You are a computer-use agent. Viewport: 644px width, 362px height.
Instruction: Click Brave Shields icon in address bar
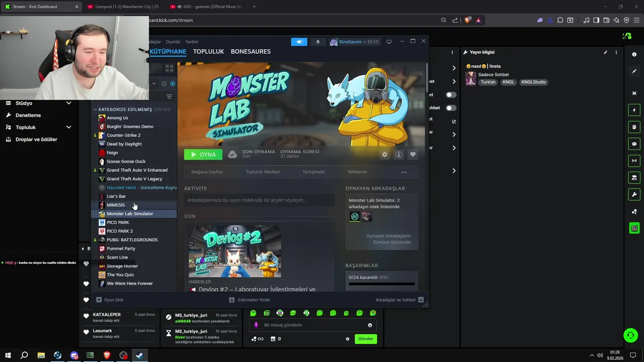468,20
